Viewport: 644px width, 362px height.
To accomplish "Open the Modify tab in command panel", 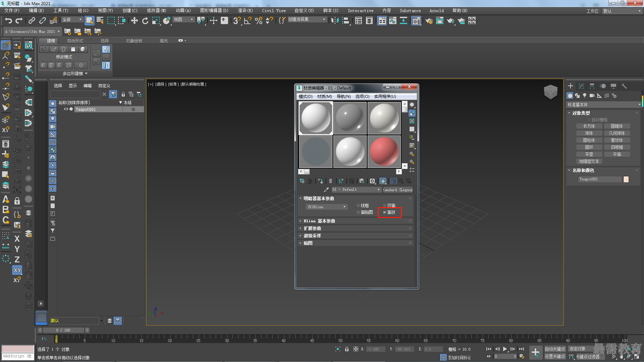I will click(x=581, y=86).
